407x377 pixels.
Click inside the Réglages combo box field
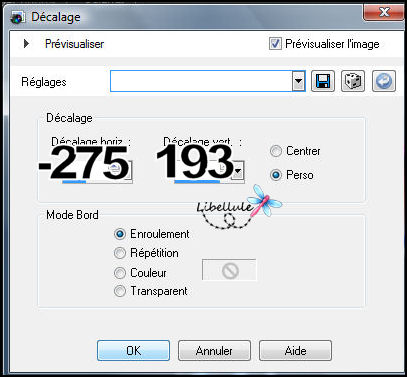point(201,81)
